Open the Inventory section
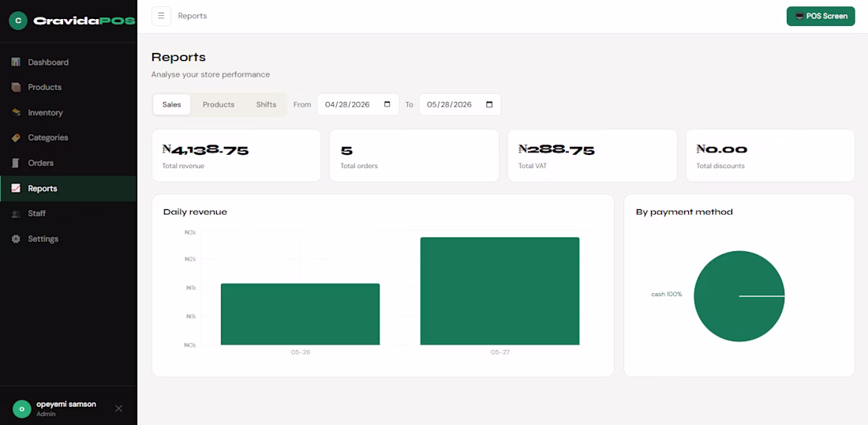868x425 pixels. [68, 112]
